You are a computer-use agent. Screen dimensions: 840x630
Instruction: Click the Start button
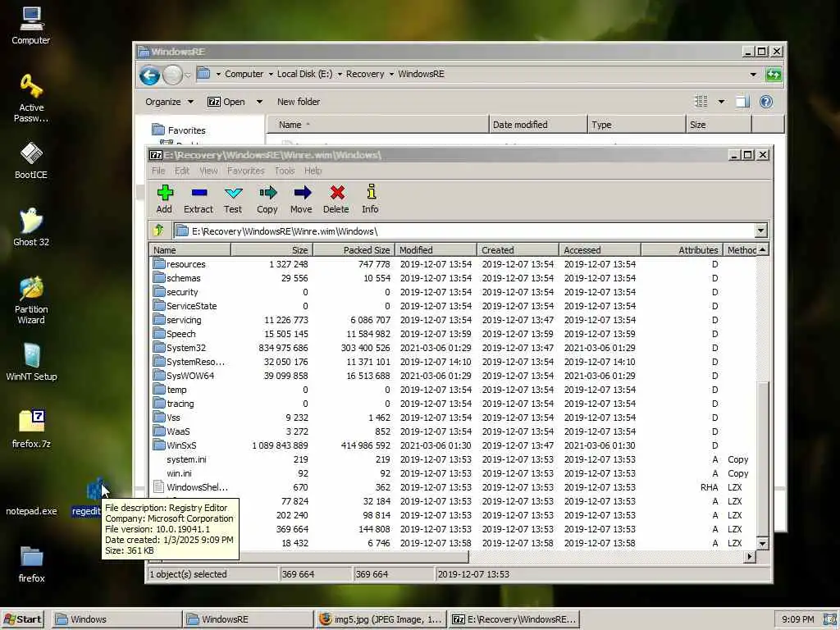click(x=23, y=619)
